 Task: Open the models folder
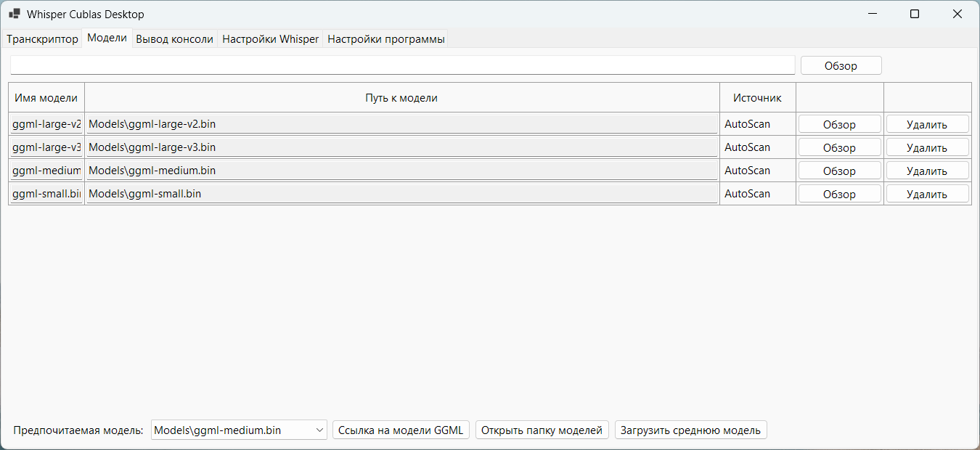542,430
